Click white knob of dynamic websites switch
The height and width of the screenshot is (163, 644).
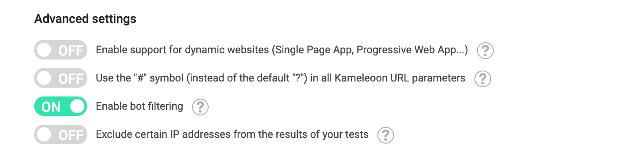point(44,50)
